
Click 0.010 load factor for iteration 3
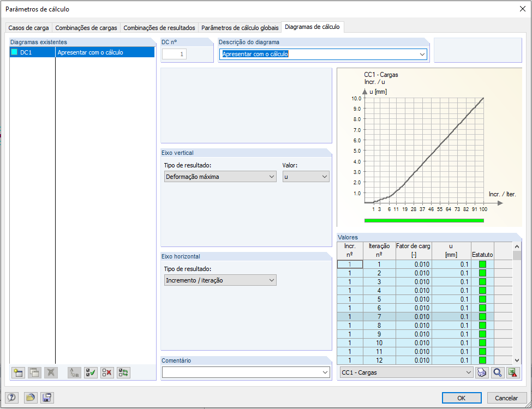pos(414,282)
